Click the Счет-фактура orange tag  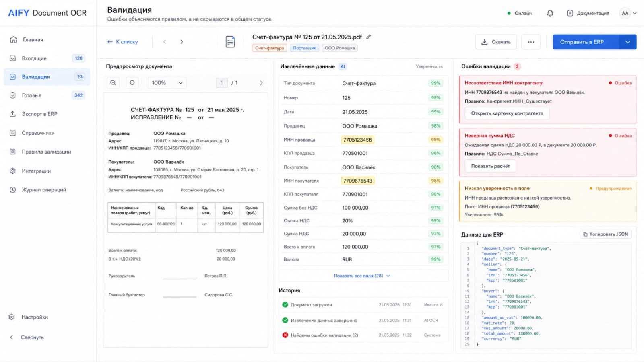(269, 48)
